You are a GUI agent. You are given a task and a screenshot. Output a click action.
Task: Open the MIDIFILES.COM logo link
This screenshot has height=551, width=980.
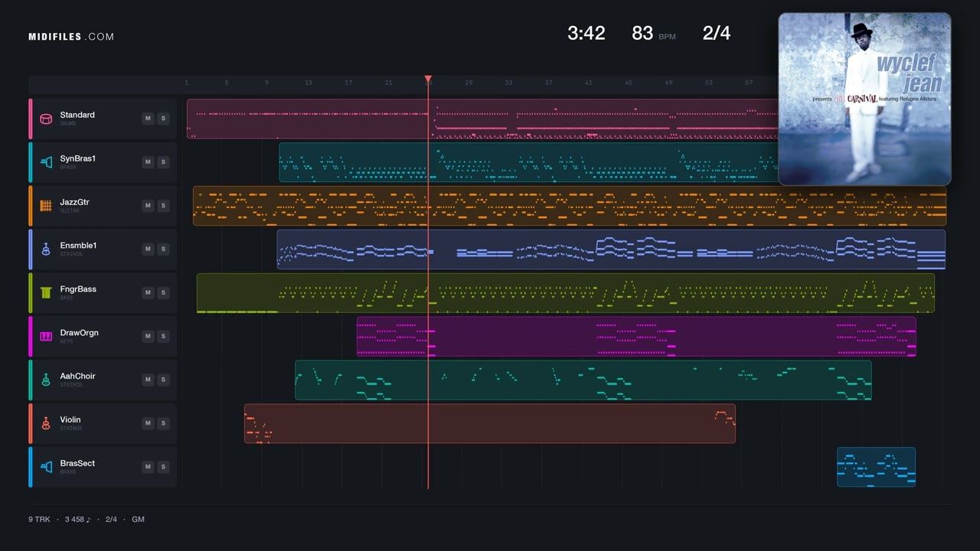(x=71, y=37)
